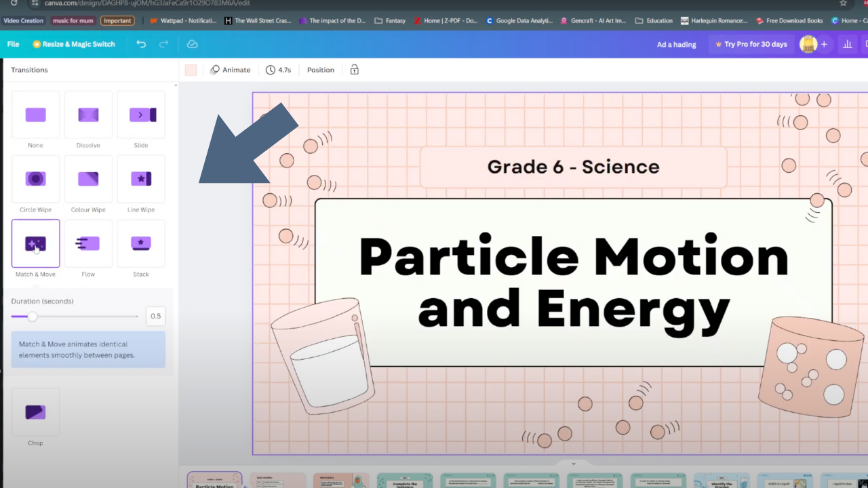Screen dimensions: 868x488
Task: Select the Circle Wipe transition
Action: [x=35, y=179]
